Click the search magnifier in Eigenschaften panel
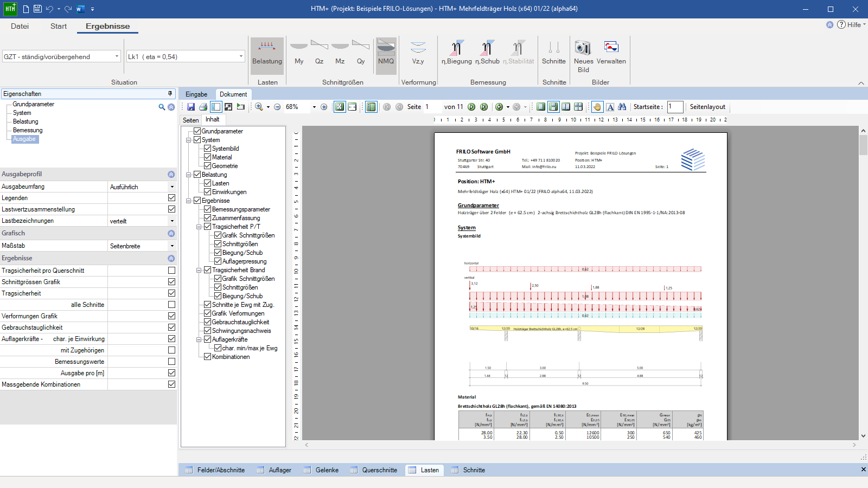Image resolution: width=868 pixels, height=488 pixels. click(162, 107)
